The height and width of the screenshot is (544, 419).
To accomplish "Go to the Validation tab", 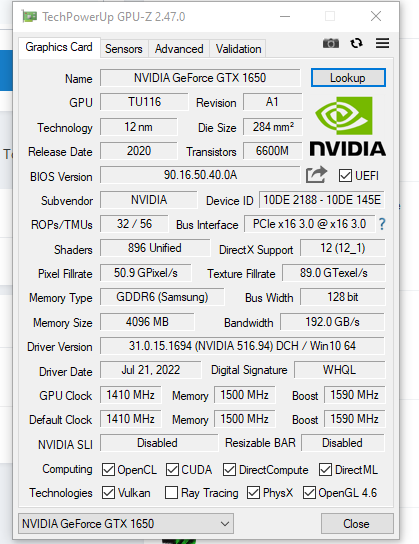I will pos(238,49).
